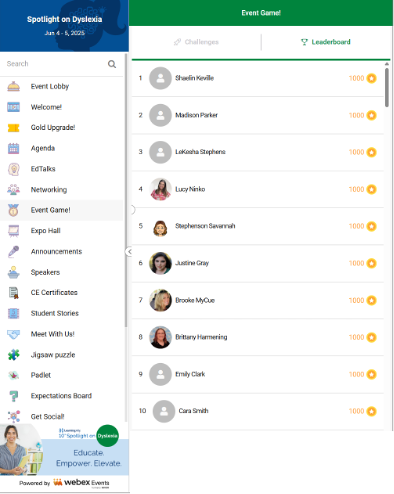Open Student Stories in the sidebar
The image size is (394, 494).
pos(62,313)
